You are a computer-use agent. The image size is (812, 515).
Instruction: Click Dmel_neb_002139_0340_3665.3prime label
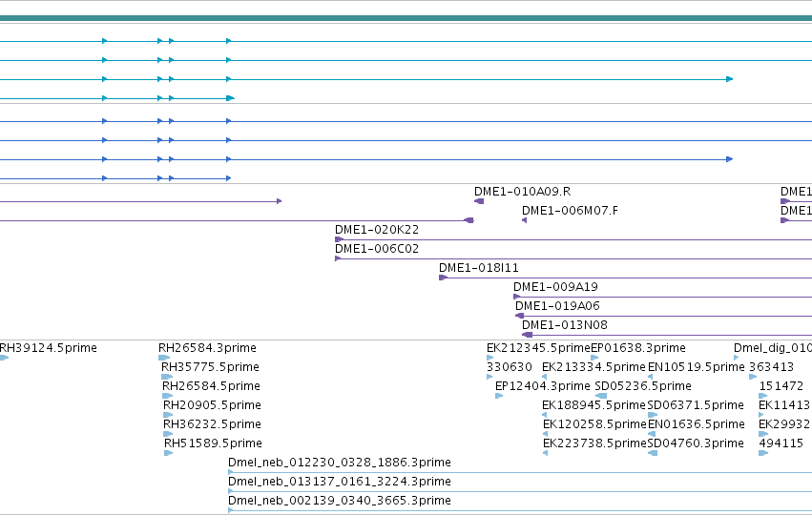(339, 501)
